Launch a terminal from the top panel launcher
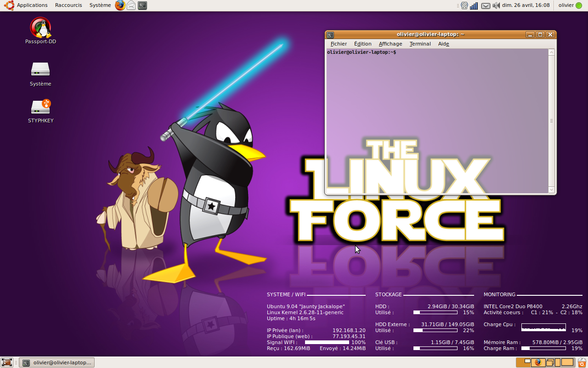 coord(143,6)
